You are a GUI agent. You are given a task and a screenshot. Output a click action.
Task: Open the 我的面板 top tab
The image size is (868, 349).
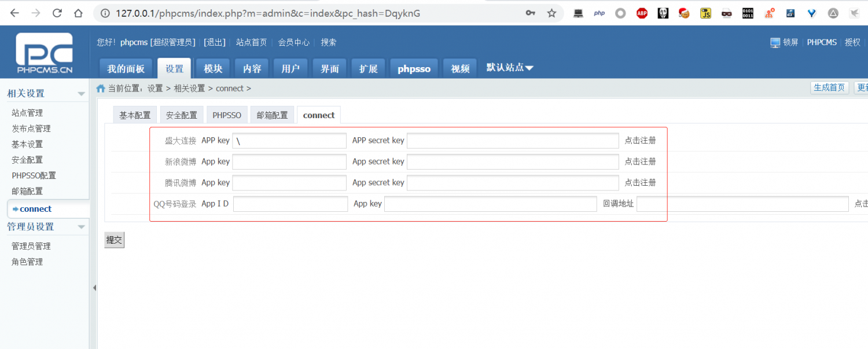pos(126,68)
